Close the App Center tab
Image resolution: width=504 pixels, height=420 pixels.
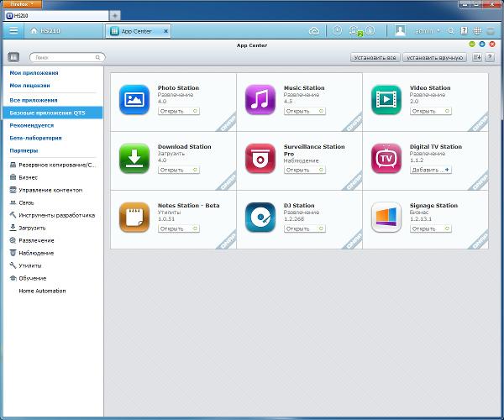[165, 31]
